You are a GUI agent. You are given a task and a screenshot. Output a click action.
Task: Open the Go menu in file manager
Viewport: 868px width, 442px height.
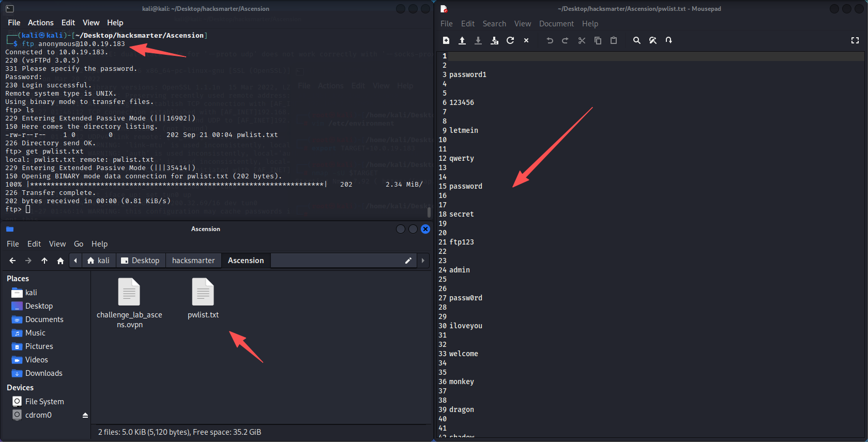[79, 244]
